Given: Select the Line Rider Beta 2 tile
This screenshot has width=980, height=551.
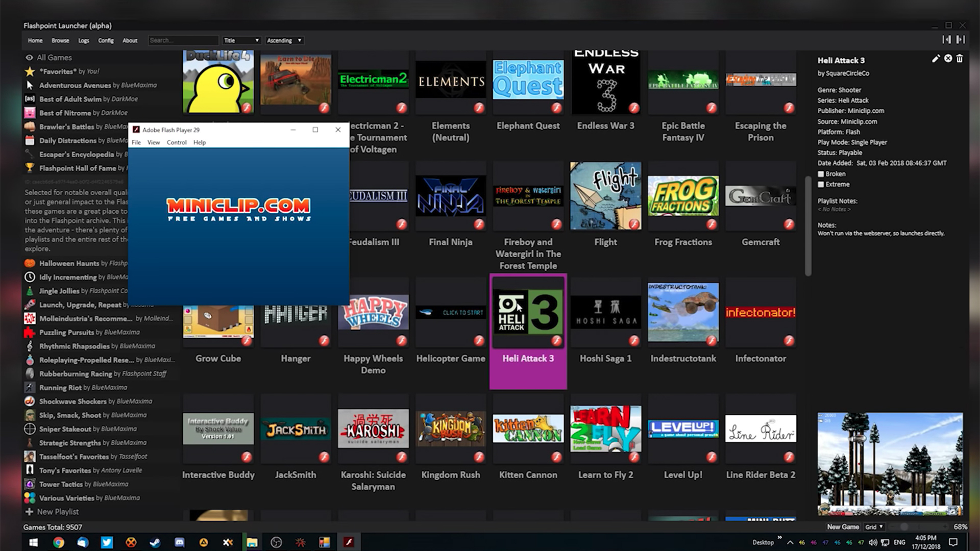Looking at the screenshot, I should tap(761, 439).
